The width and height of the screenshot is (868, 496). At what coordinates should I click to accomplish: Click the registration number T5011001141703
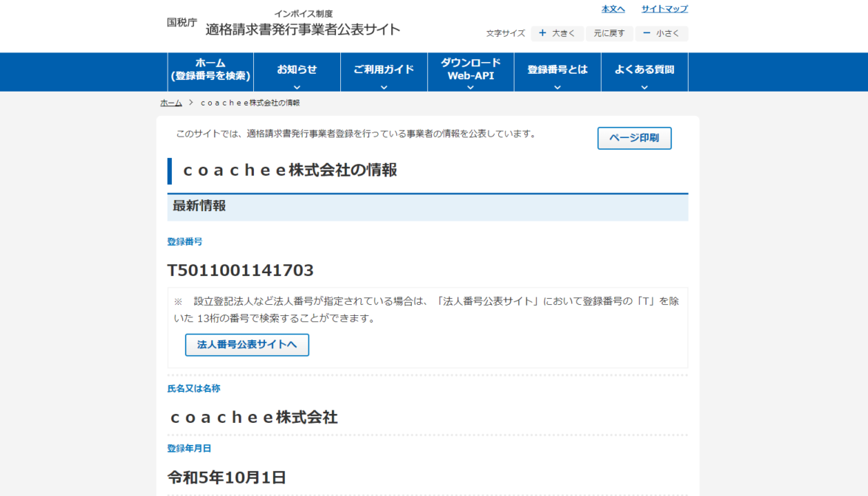[241, 271]
